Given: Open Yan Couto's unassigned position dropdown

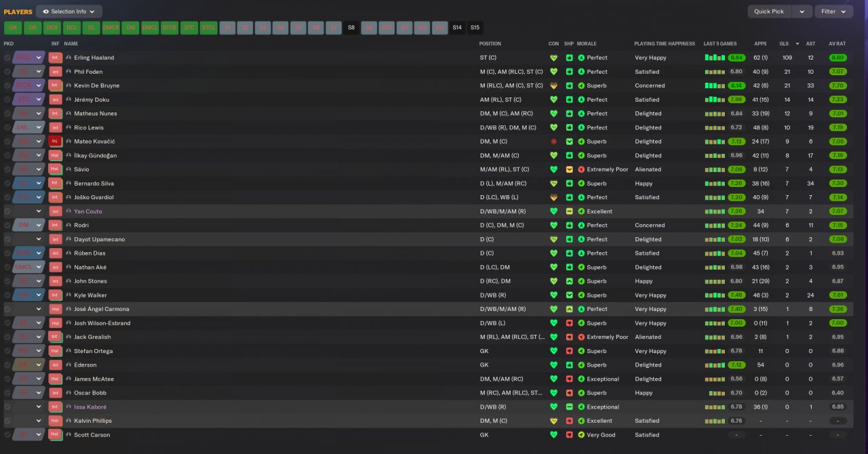Looking at the screenshot, I should pos(29,211).
